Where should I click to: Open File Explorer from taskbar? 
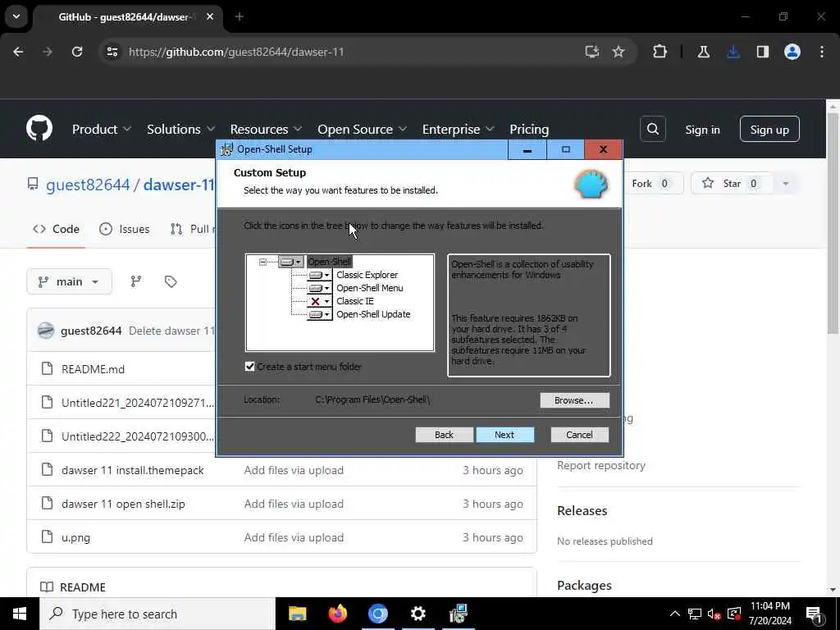297,614
